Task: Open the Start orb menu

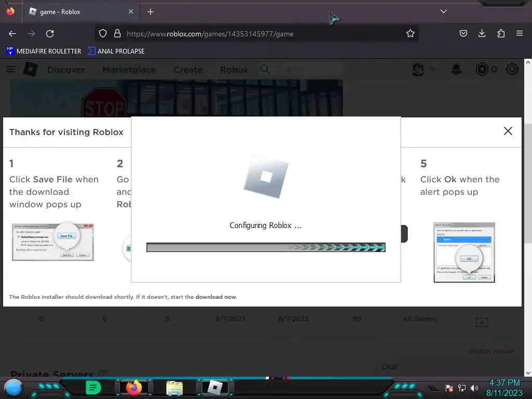Action: pyautogui.click(x=13, y=388)
